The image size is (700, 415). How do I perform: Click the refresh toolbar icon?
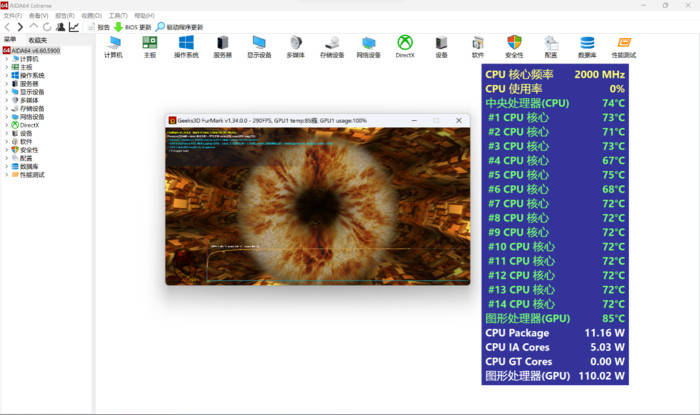click(x=47, y=27)
